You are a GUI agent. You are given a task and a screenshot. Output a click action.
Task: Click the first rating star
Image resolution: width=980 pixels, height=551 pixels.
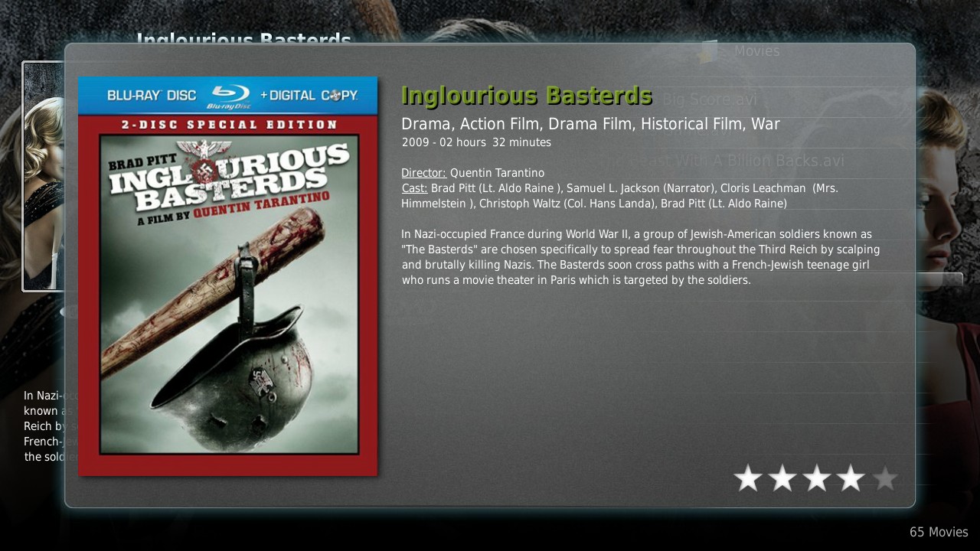point(748,478)
